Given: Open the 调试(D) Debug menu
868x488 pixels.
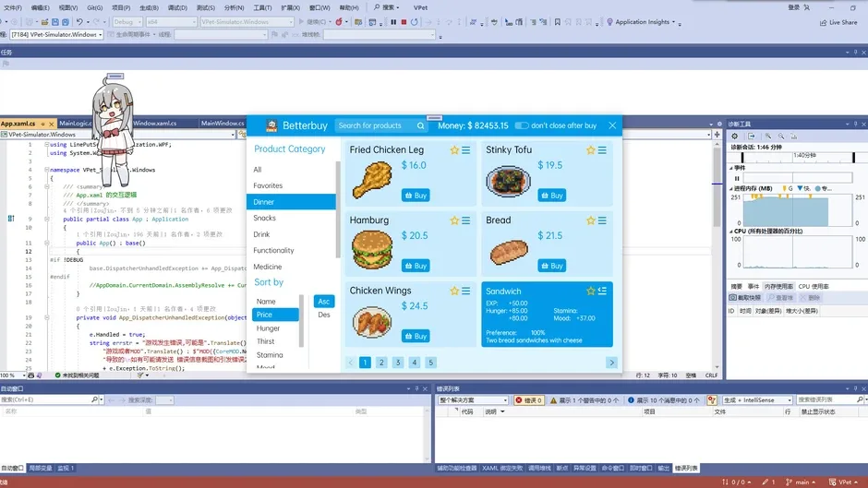Looking at the screenshot, I should (177, 7).
